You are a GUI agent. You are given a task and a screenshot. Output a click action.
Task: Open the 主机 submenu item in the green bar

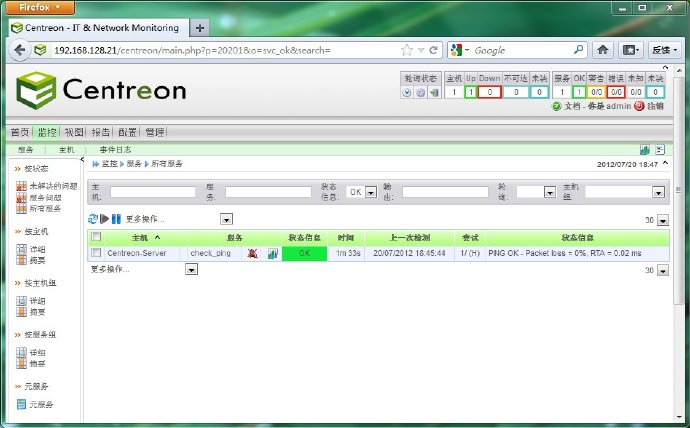coord(66,150)
